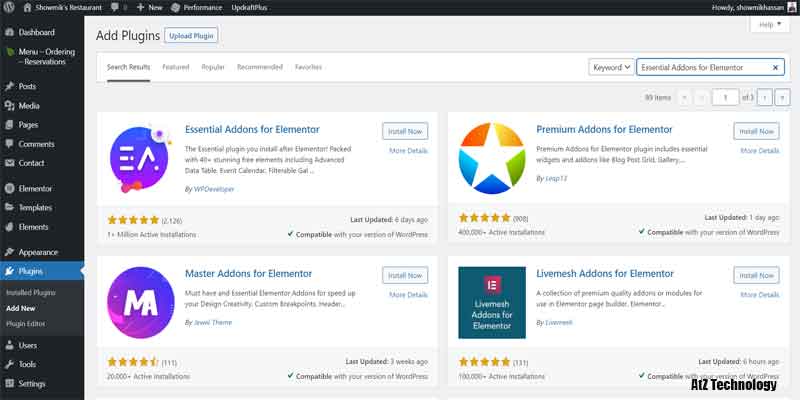The height and width of the screenshot is (400, 800).
Task: Click the Media icon in sidebar
Action: (x=10, y=106)
